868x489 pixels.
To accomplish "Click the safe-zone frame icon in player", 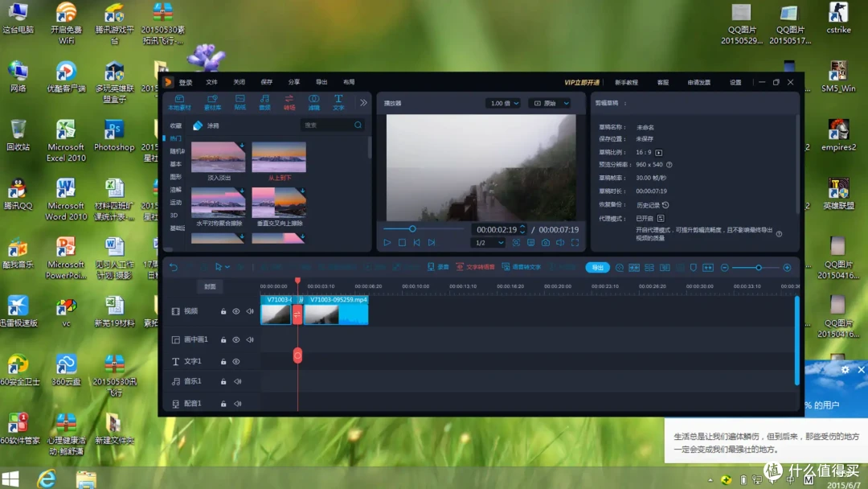I will pos(516,243).
